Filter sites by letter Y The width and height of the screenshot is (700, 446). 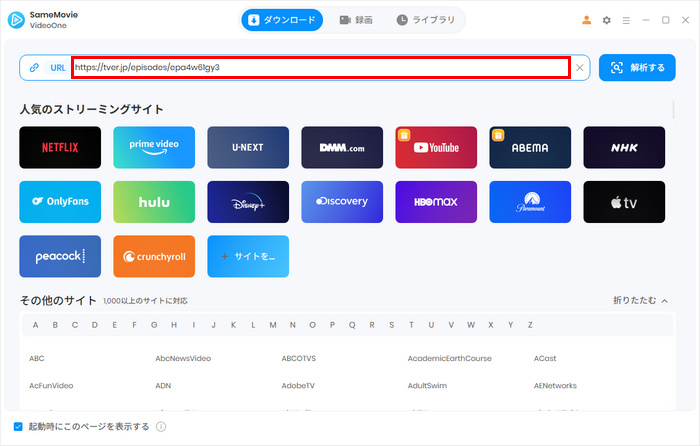510,325
